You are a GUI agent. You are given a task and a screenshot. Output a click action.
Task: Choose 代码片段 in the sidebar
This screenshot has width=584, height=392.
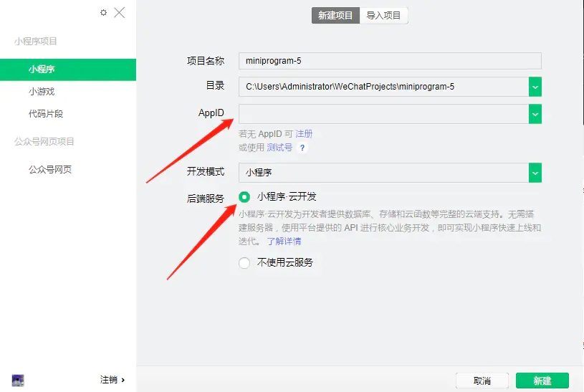coord(46,114)
